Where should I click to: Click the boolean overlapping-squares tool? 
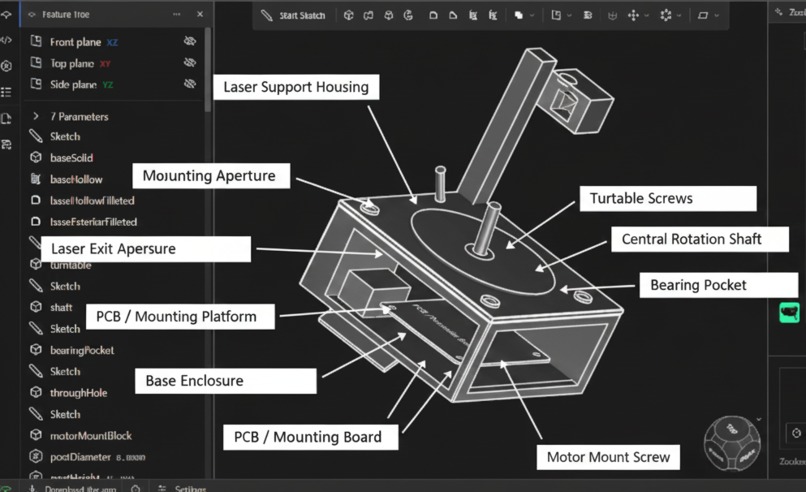click(519, 15)
